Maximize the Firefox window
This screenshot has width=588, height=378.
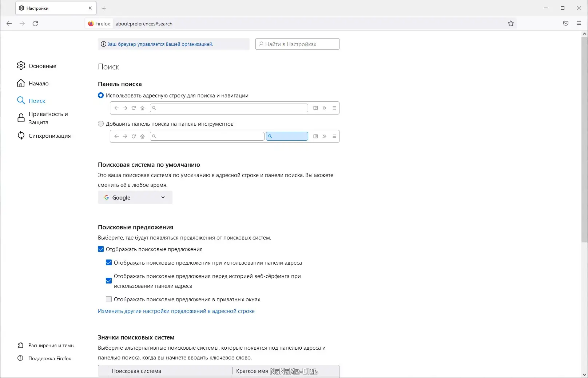[563, 8]
